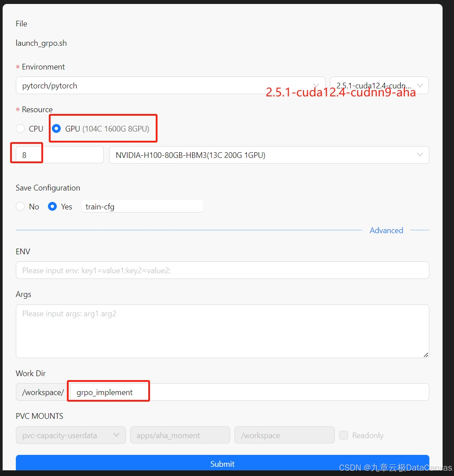454x476 pixels.
Task: Click the Submit button
Action: (x=223, y=463)
